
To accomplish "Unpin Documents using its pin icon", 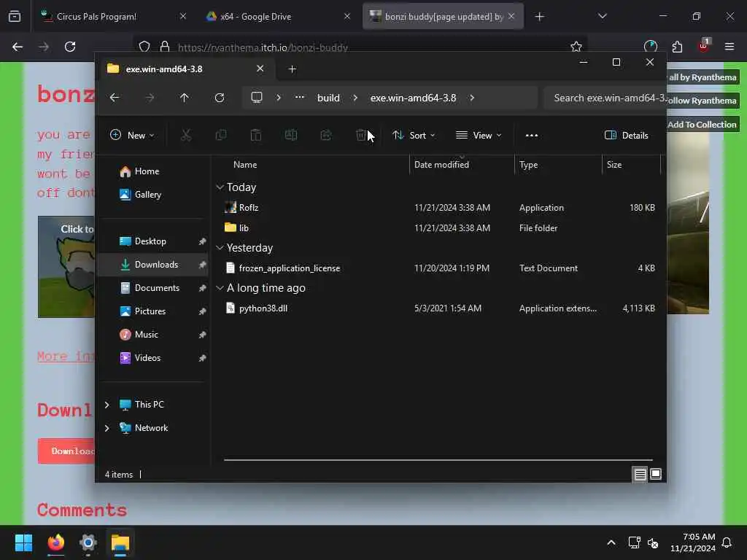I will [x=202, y=288].
